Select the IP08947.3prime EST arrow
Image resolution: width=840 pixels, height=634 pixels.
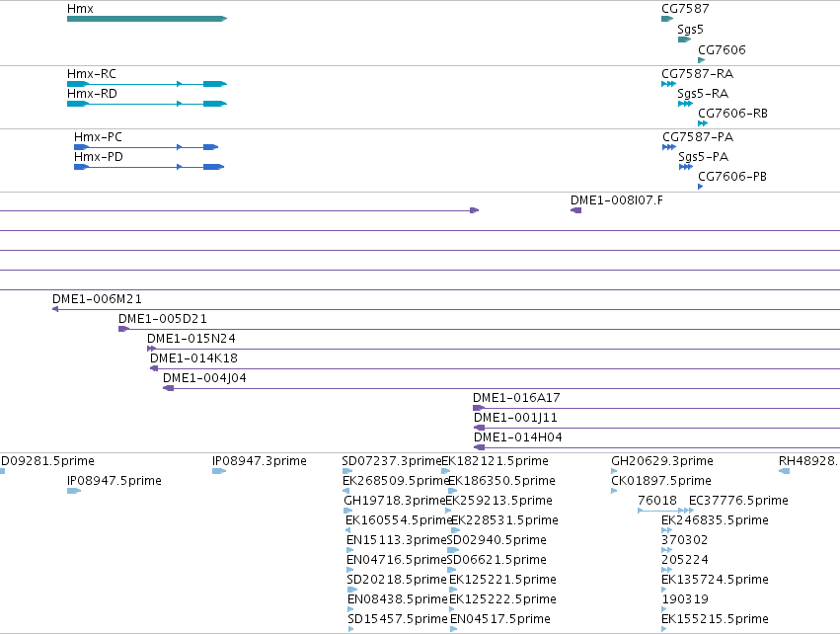[219, 471]
